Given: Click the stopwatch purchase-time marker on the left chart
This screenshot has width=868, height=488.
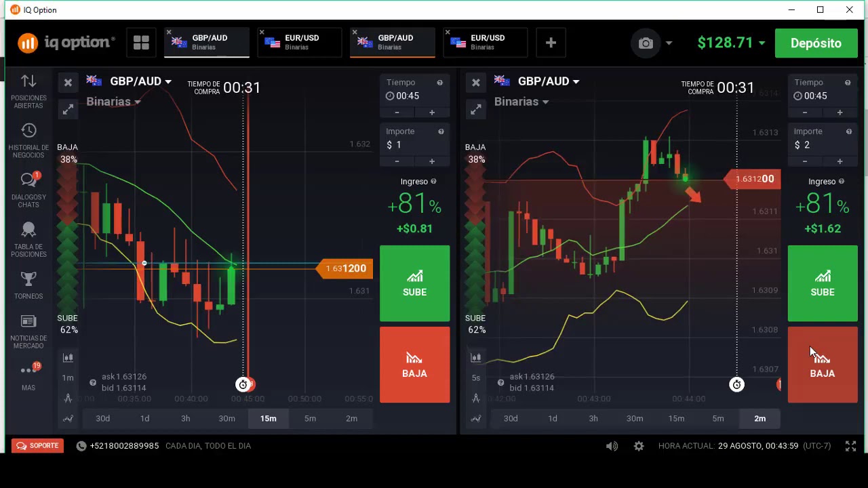Looking at the screenshot, I should pyautogui.click(x=243, y=385).
